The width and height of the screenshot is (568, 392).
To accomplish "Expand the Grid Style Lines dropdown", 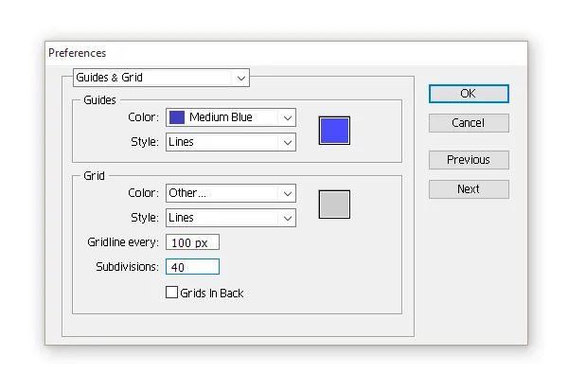I will click(231, 218).
